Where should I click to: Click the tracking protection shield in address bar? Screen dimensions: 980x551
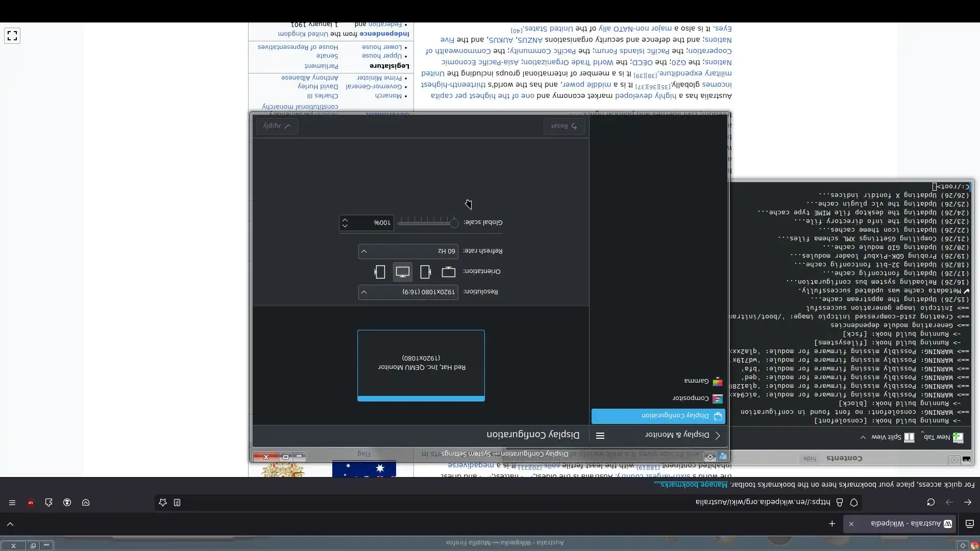click(854, 503)
